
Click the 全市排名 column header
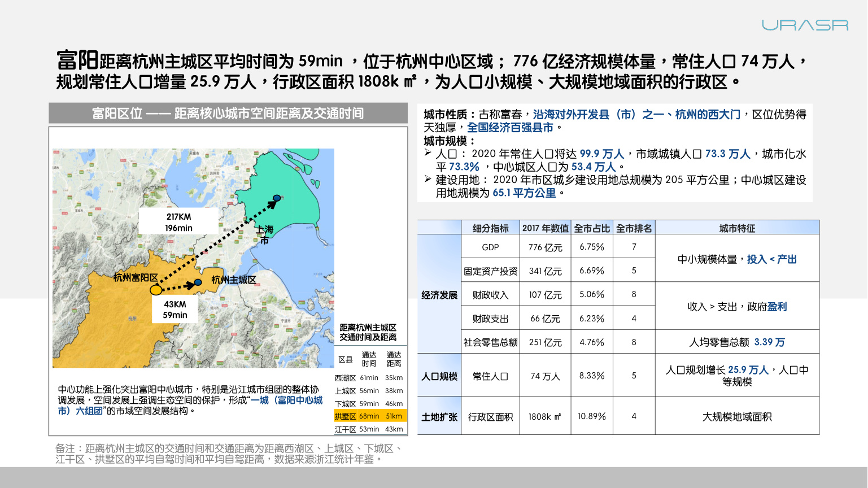pyautogui.click(x=634, y=228)
